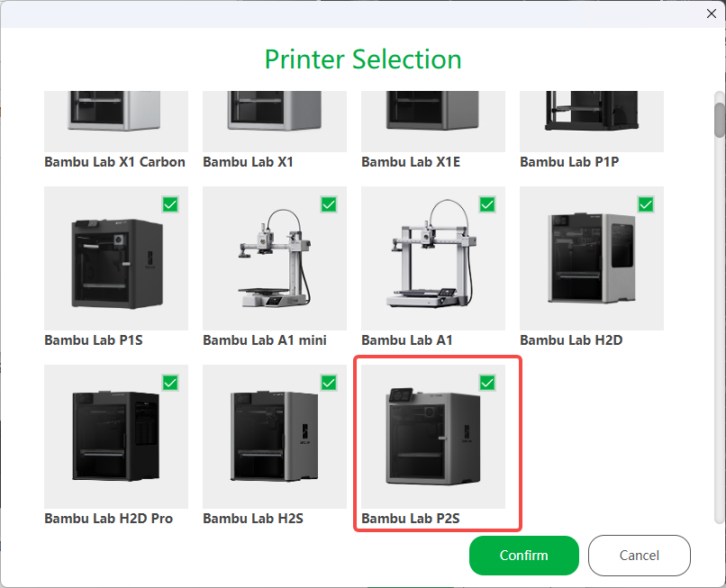Uncheck the Bambu Lab A1 checkbox
The height and width of the screenshot is (588, 726).
tap(487, 204)
